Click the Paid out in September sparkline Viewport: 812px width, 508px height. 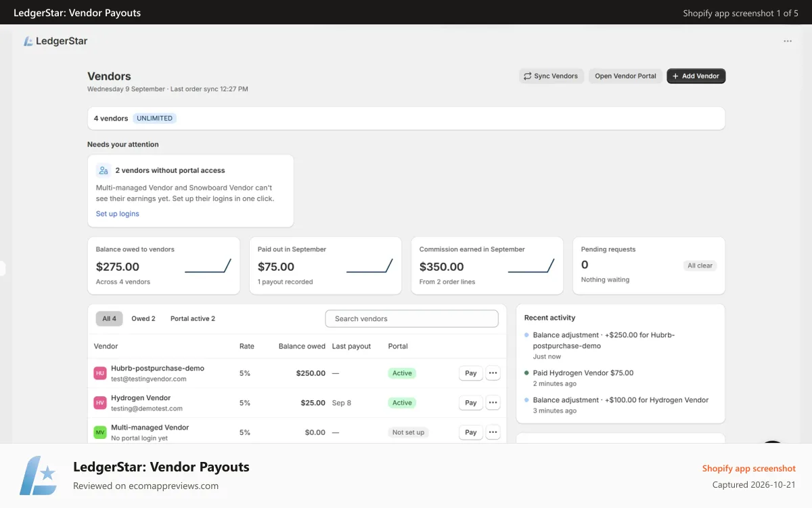[369, 266]
